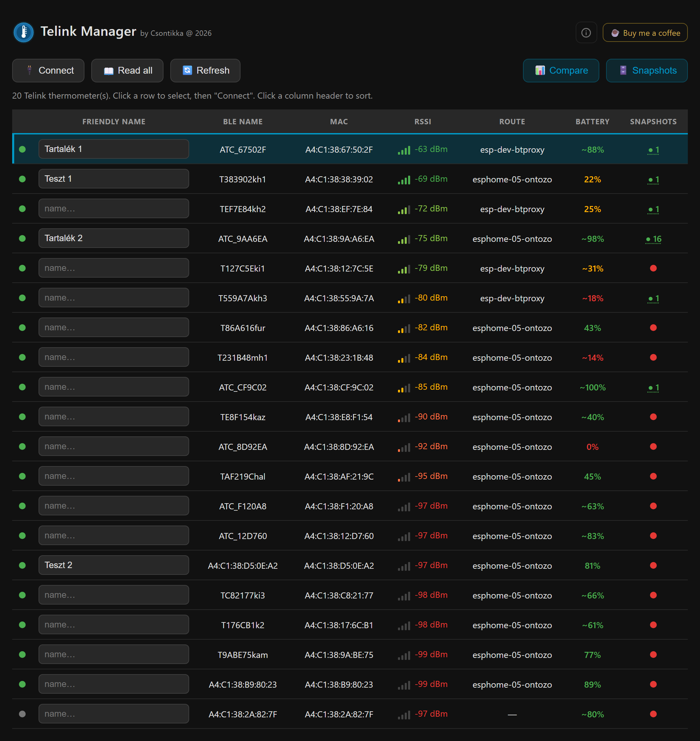
Task: Click red snapshot dot for T86A616fur
Action: tap(653, 328)
